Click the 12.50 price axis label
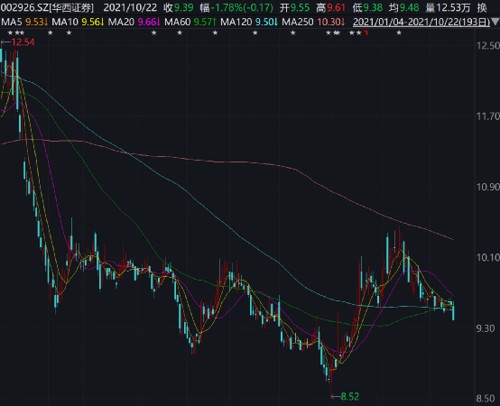The image size is (500, 406). pos(488,46)
